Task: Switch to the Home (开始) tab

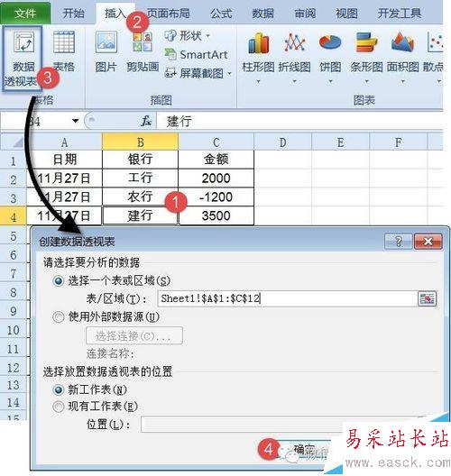Action: [x=73, y=14]
